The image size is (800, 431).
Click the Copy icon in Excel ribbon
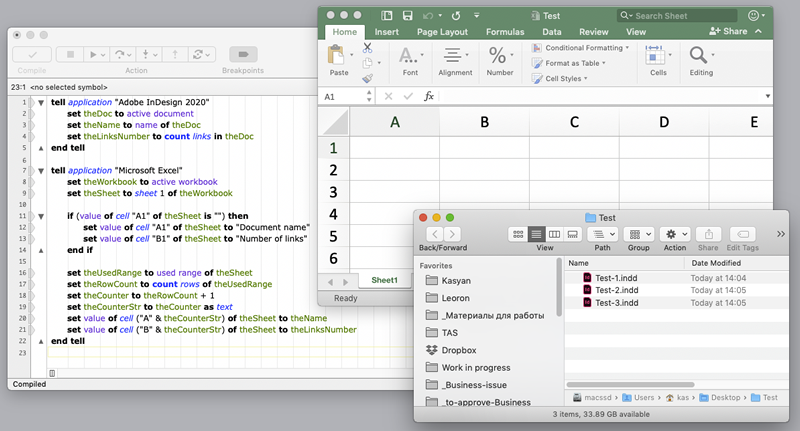(x=367, y=63)
